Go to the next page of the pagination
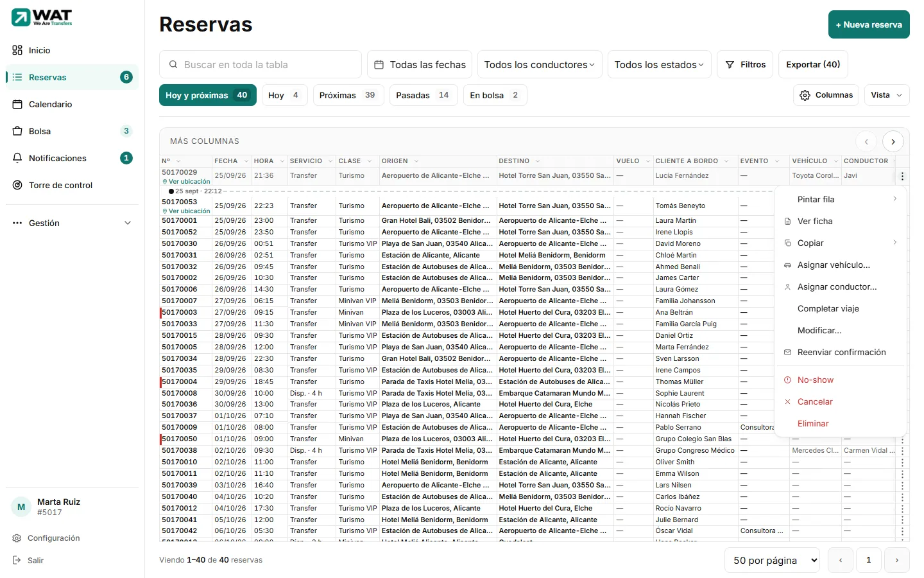 (897, 560)
